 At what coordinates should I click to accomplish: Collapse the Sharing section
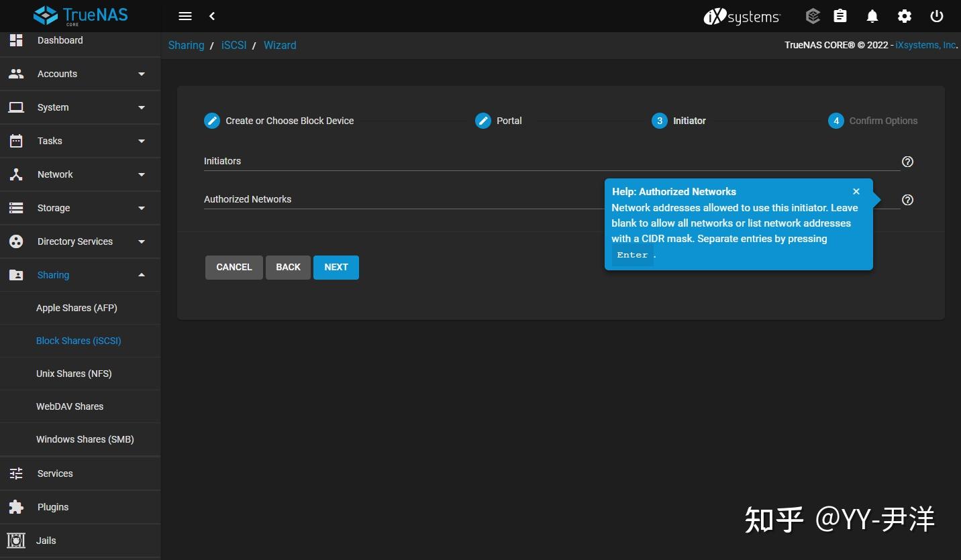80,275
